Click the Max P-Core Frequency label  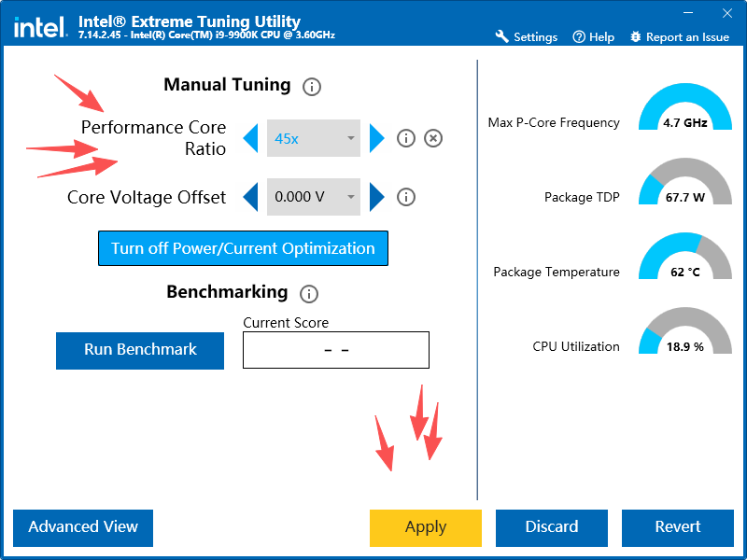[554, 122]
